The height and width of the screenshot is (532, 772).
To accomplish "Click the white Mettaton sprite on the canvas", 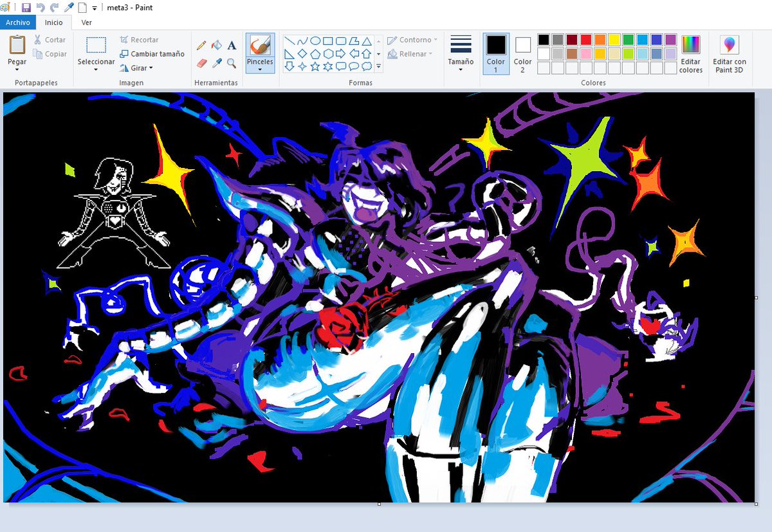I will 115,214.
